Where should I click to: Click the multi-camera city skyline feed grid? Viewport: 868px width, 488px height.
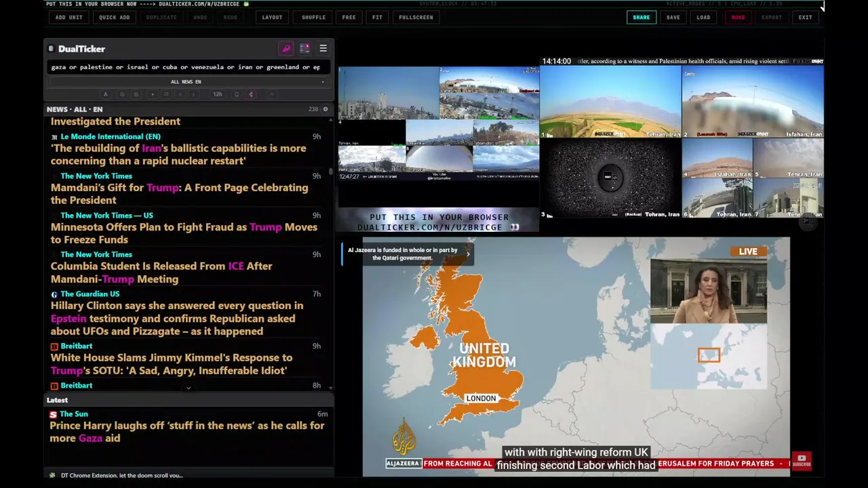point(439,123)
